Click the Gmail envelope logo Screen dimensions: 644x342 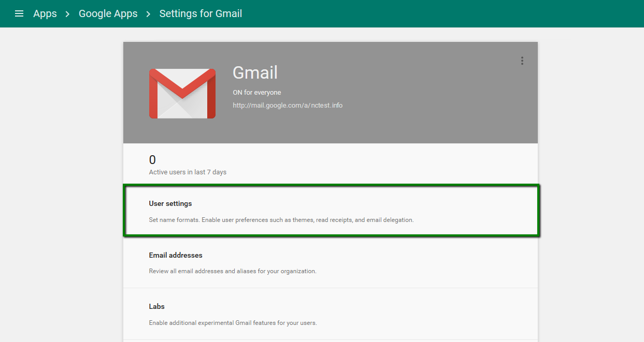[182, 94]
